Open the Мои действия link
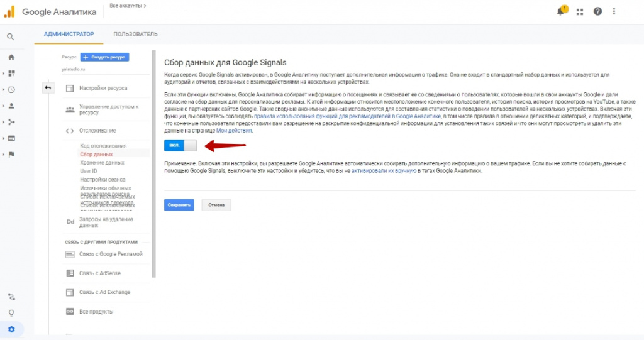Viewport: 644px width, 340px height. point(234,131)
